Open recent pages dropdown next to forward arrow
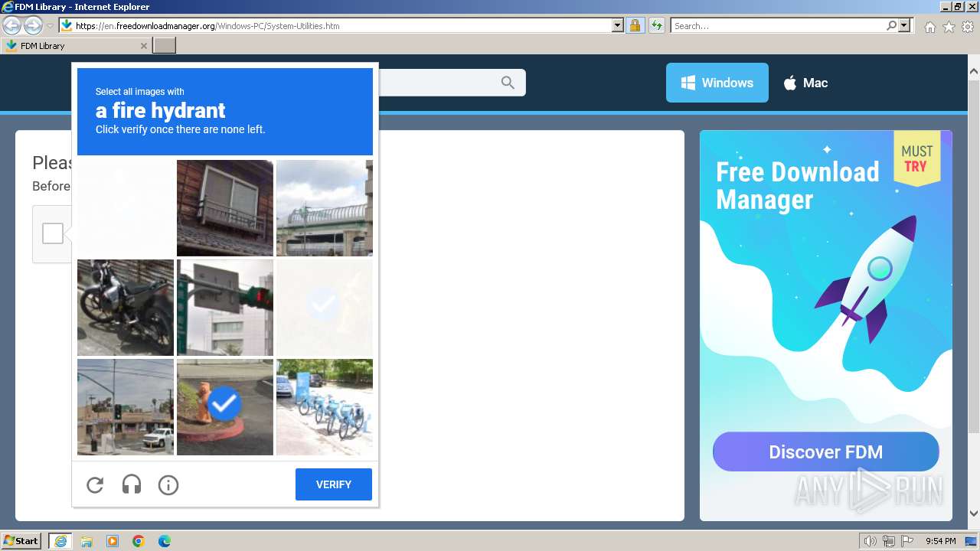The height and width of the screenshot is (551, 980). pyautogui.click(x=50, y=25)
